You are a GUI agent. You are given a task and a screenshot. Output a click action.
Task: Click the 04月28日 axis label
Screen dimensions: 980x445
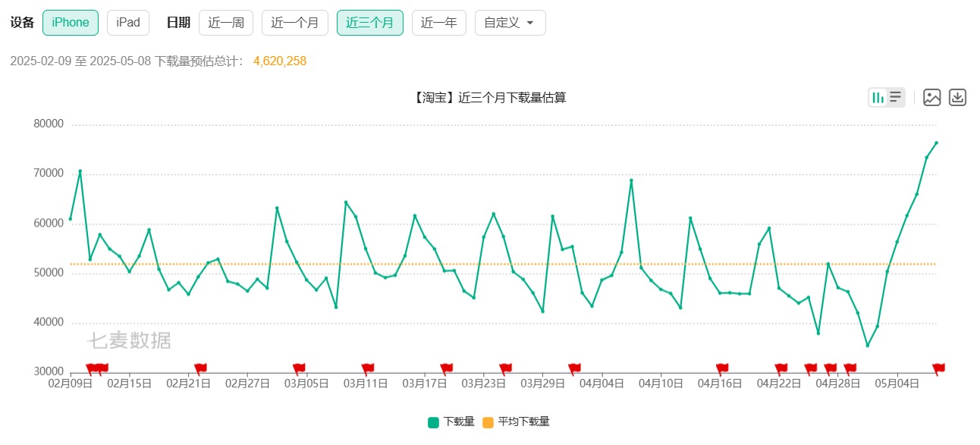click(837, 384)
